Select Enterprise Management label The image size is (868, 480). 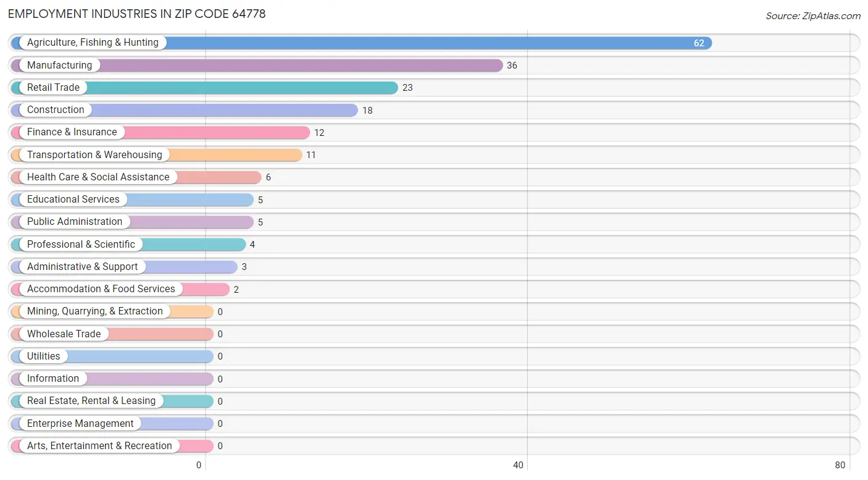point(80,423)
